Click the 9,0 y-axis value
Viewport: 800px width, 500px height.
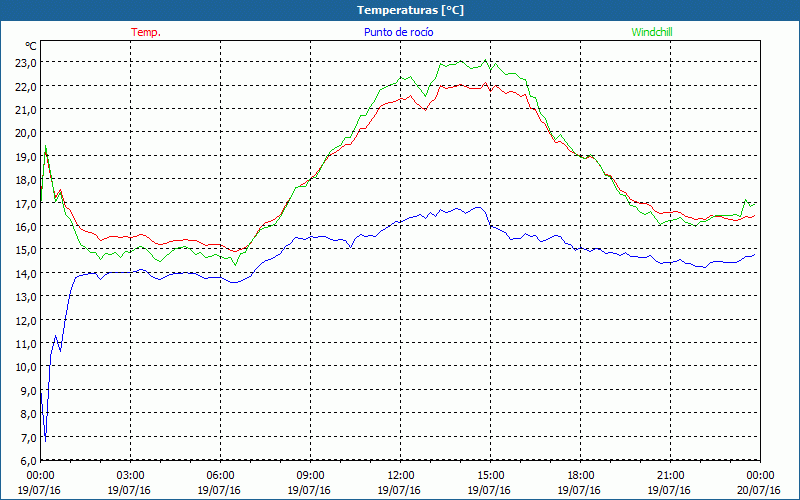coord(29,391)
